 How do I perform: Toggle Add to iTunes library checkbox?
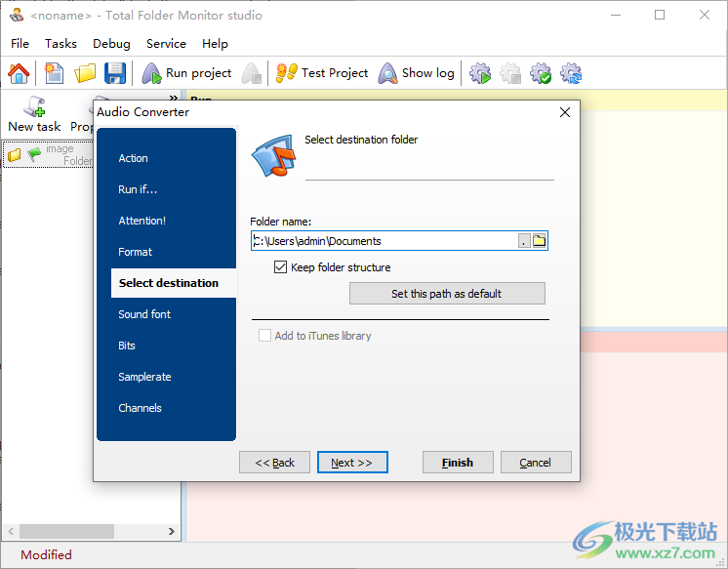pos(264,336)
